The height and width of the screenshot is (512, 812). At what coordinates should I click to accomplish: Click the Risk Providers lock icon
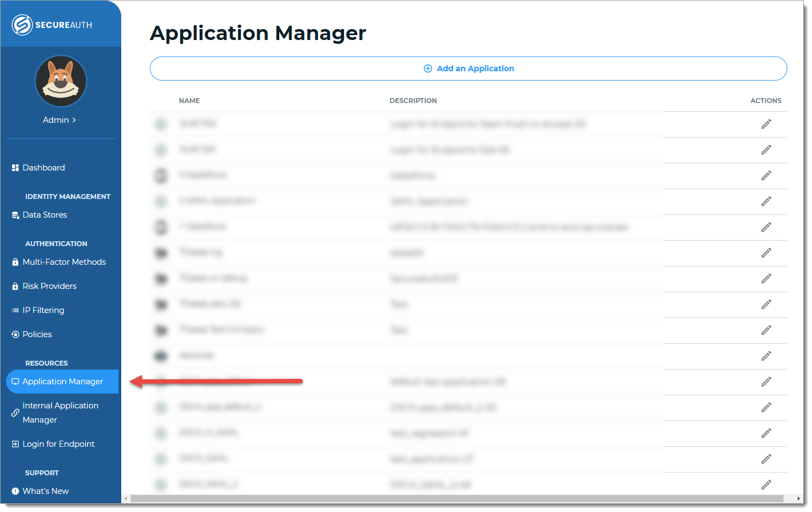(15, 286)
